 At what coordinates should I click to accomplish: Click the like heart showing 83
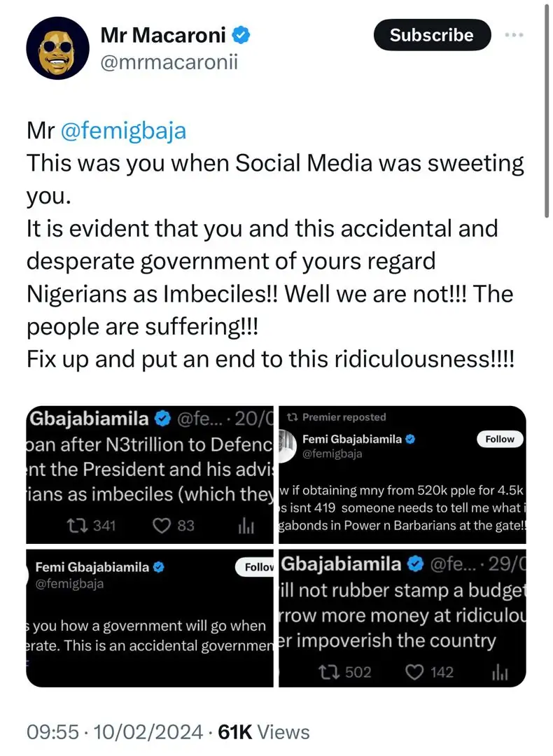tap(164, 525)
